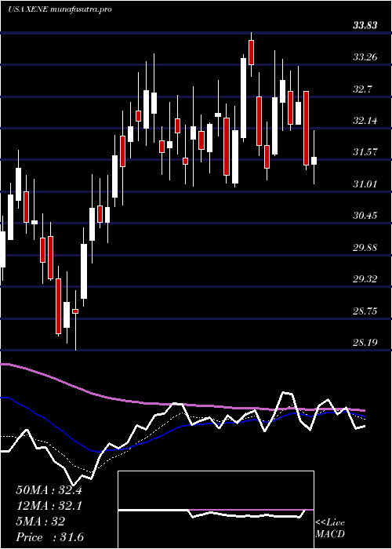Click the 33.26 price level label
392x549 pixels.
[365, 57]
